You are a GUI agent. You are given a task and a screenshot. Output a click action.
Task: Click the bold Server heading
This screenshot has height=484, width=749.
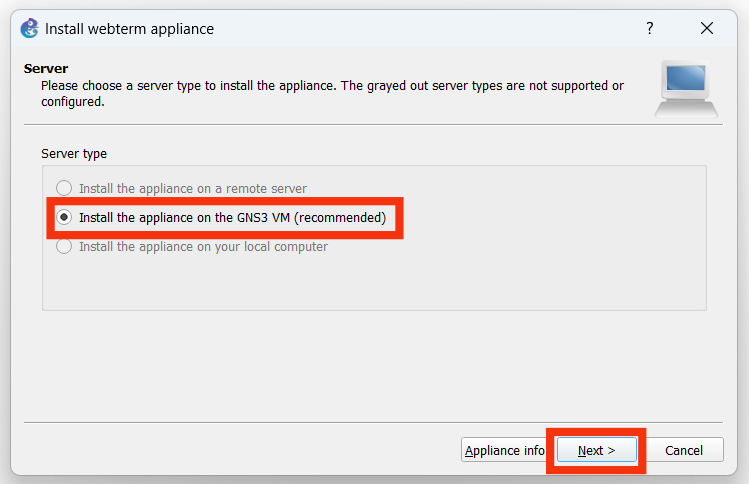tap(45, 69)
